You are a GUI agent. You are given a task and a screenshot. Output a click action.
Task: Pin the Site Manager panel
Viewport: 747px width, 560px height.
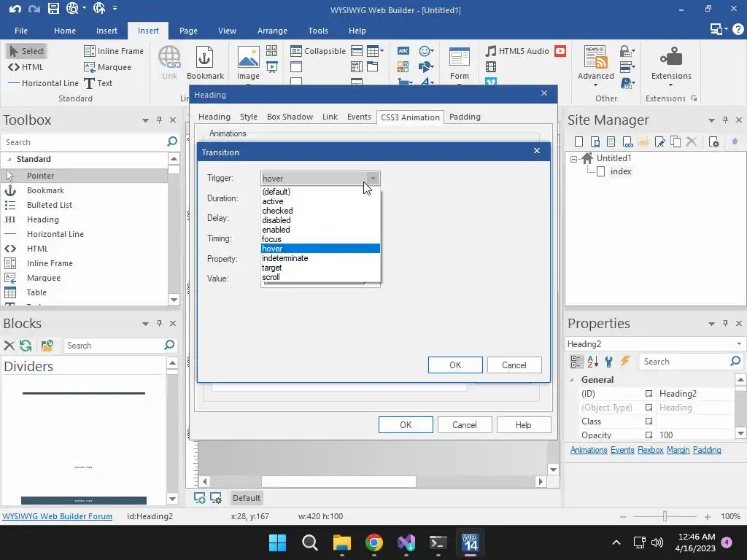tap(725, 120)
